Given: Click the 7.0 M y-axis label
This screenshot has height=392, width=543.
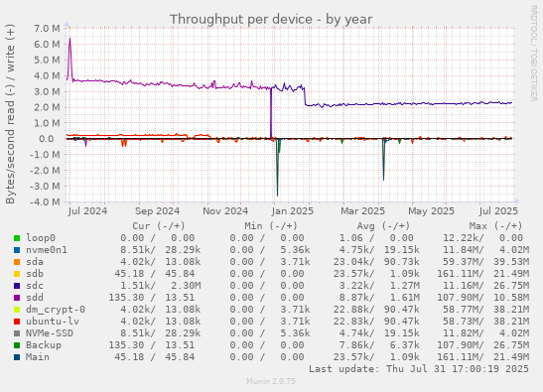Looking at the screenshot, I should 47,29.
